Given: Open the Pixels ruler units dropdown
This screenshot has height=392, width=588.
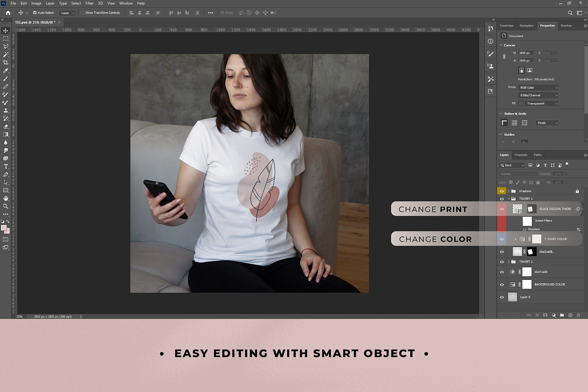Looking at the screenshot, I should coord(547,123).
